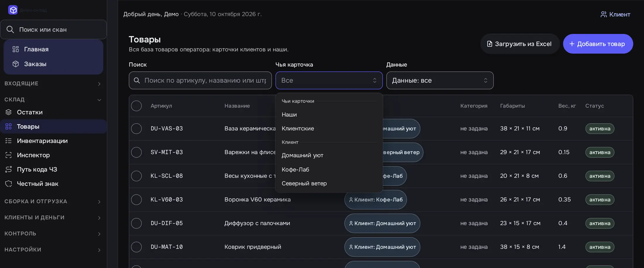This screenshot has height=268, width=644.
Task: Click the Инспектор scan icon
Action: [x=8, y=155]
